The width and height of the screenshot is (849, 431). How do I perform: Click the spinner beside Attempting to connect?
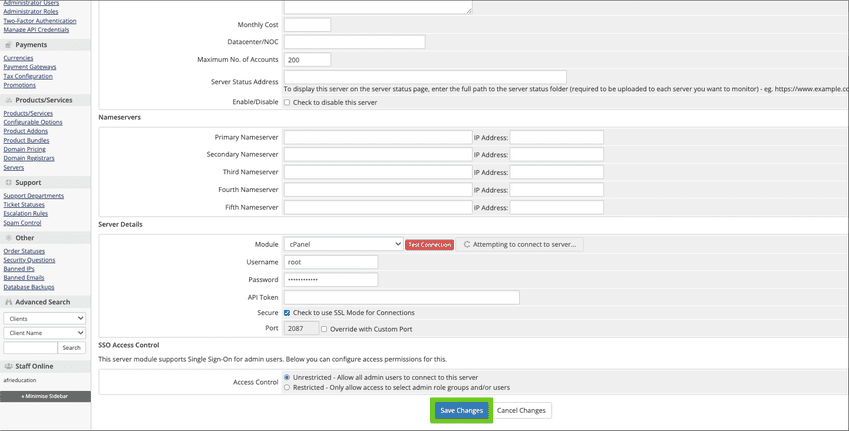467,244
